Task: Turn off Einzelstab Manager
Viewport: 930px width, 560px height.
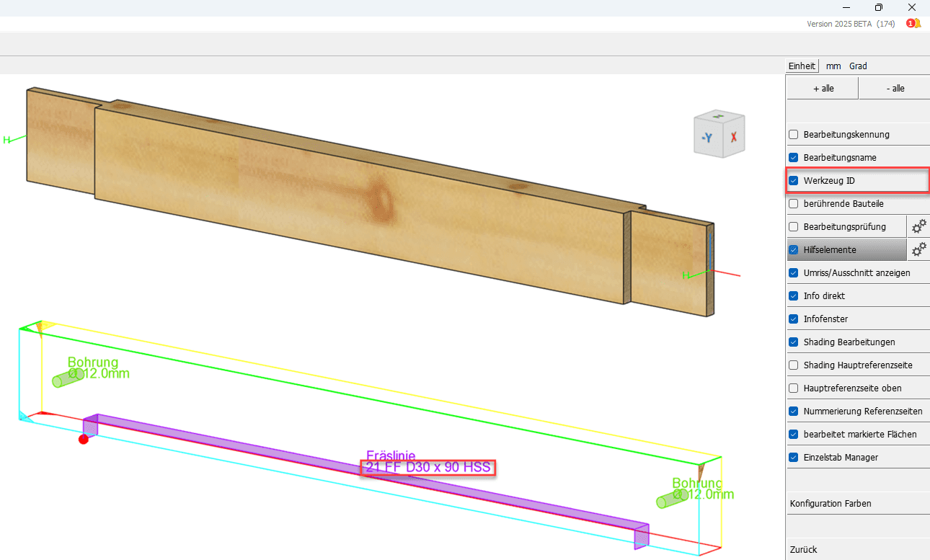Action: pos(793,457)
